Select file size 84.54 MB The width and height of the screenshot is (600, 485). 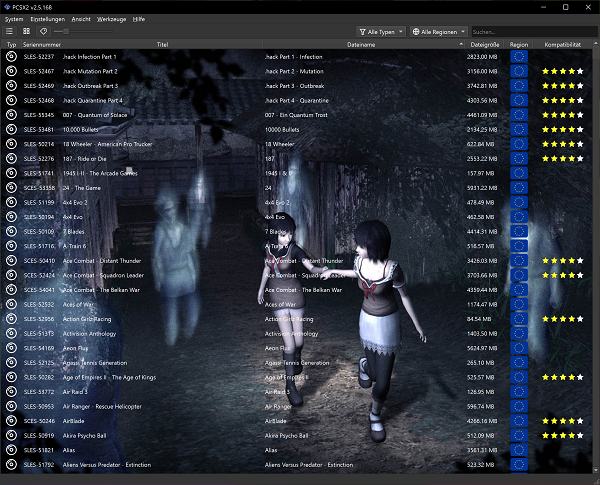479,319
